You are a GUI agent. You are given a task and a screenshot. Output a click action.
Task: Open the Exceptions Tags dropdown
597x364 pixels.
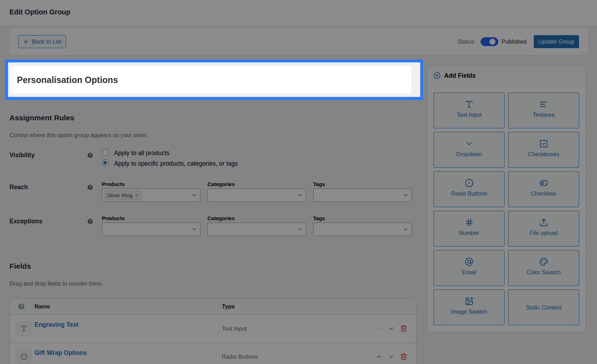point(362,229)
